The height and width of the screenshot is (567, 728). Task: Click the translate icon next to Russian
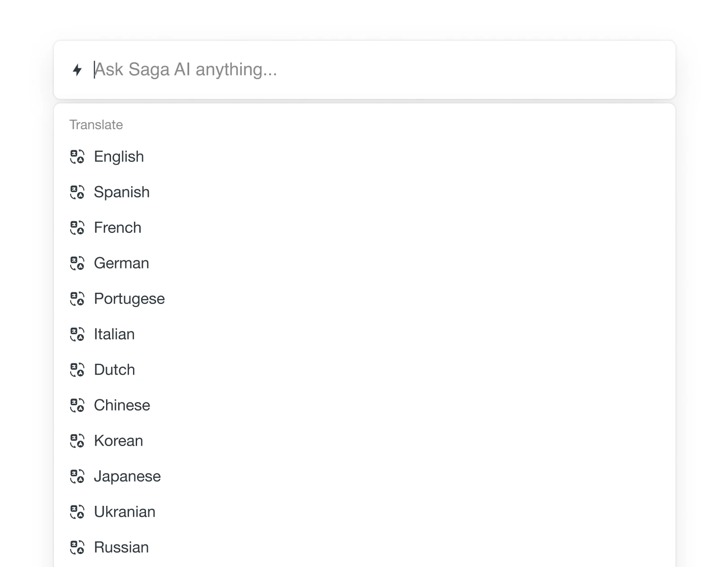pos(77,548)
